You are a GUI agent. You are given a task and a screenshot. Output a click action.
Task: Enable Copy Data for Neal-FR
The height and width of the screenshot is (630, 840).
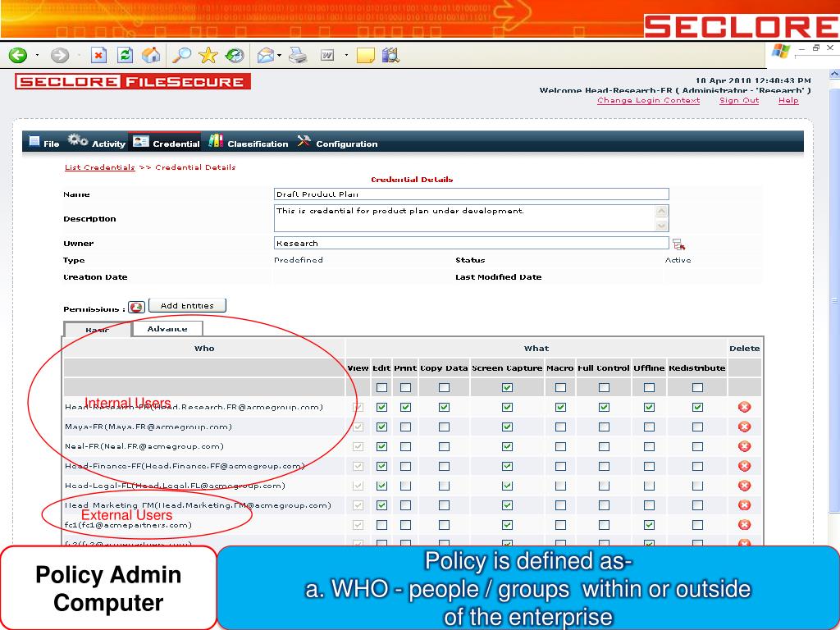(444, 446)
